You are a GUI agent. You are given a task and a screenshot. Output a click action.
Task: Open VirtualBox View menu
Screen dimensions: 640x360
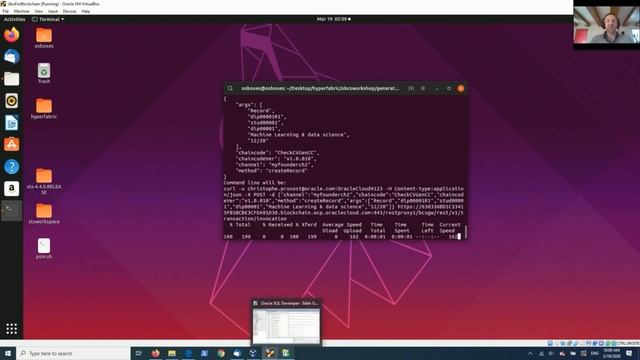(x=38, y=11)
